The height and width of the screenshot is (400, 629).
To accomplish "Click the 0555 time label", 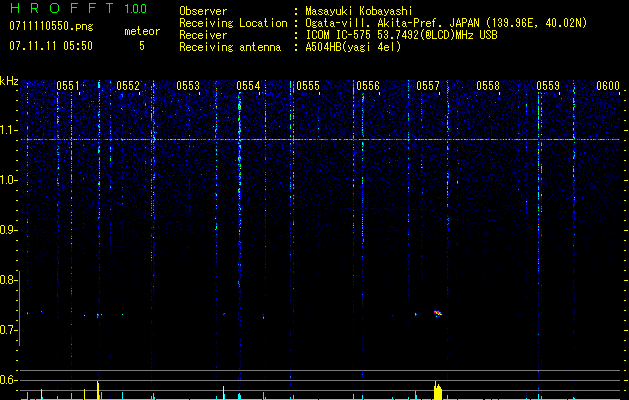I will [308, 86].
